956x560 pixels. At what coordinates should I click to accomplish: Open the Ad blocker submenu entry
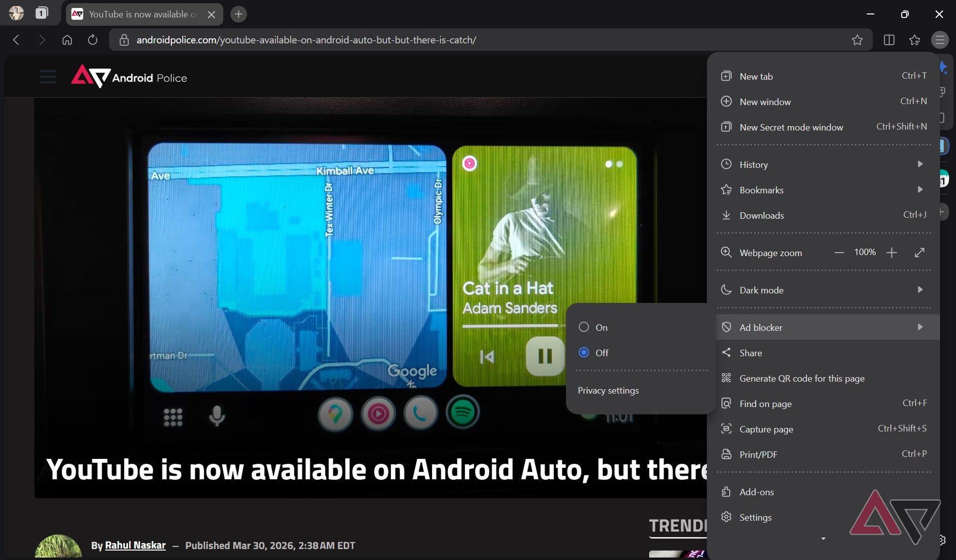tap(827, 327)
